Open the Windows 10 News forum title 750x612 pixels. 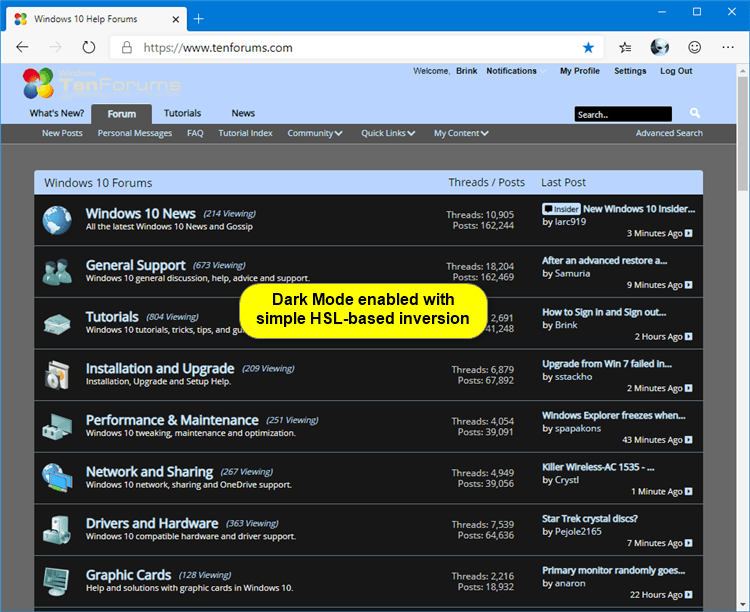tap(141, 213)
